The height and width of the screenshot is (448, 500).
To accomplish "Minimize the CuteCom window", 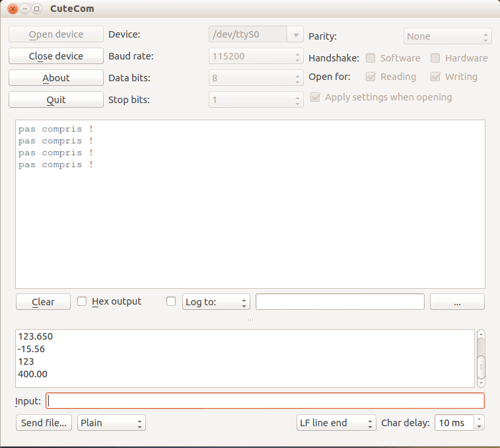I will pos(24,9).
